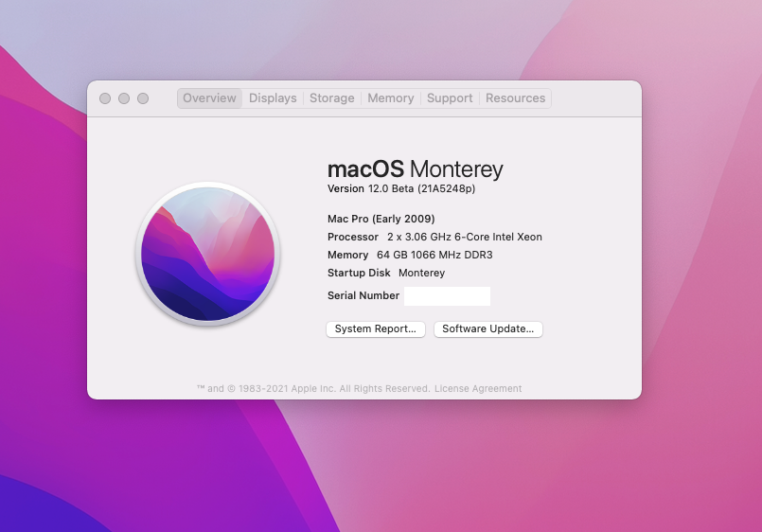The height and width of the screenshot is (532, 762).
Task: Click the blank Serial Number field
Action: point(447,296)
